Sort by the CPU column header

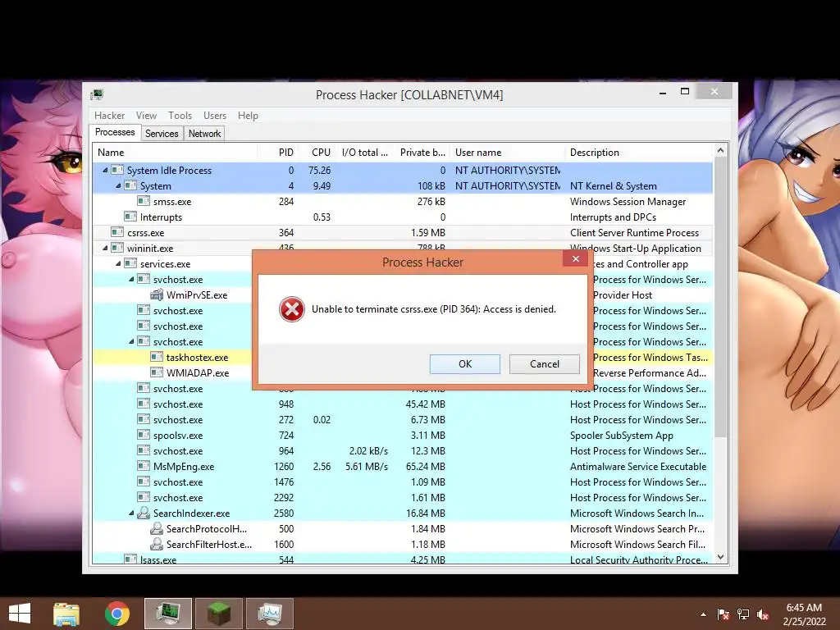[318, 152]
